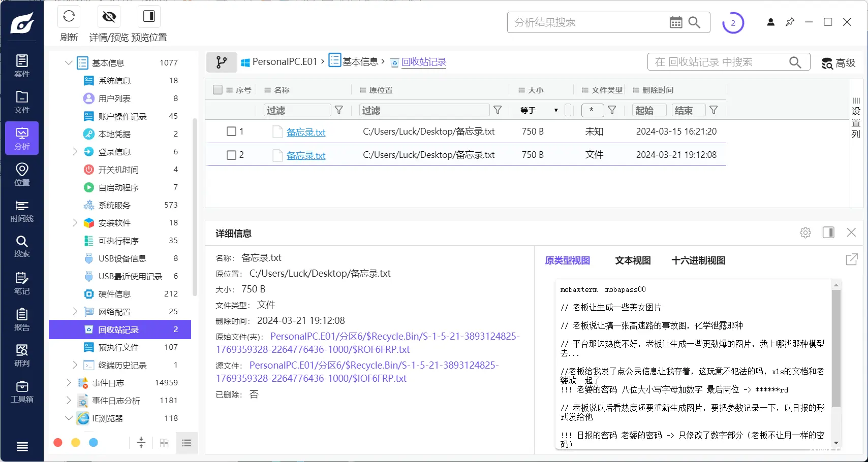Switch to 十六进制视图 tab
Viewport: 868px width, 462px height.
(698, 260)
